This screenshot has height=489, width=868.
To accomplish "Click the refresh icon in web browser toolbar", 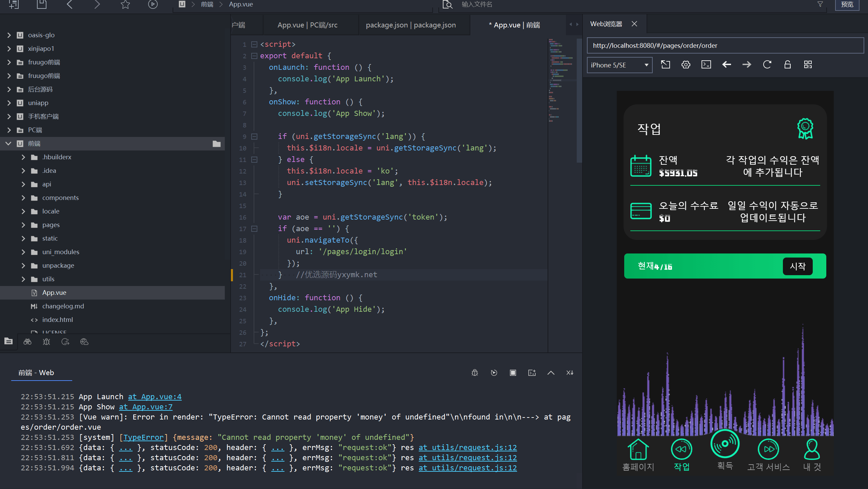I will coord(767,65).
